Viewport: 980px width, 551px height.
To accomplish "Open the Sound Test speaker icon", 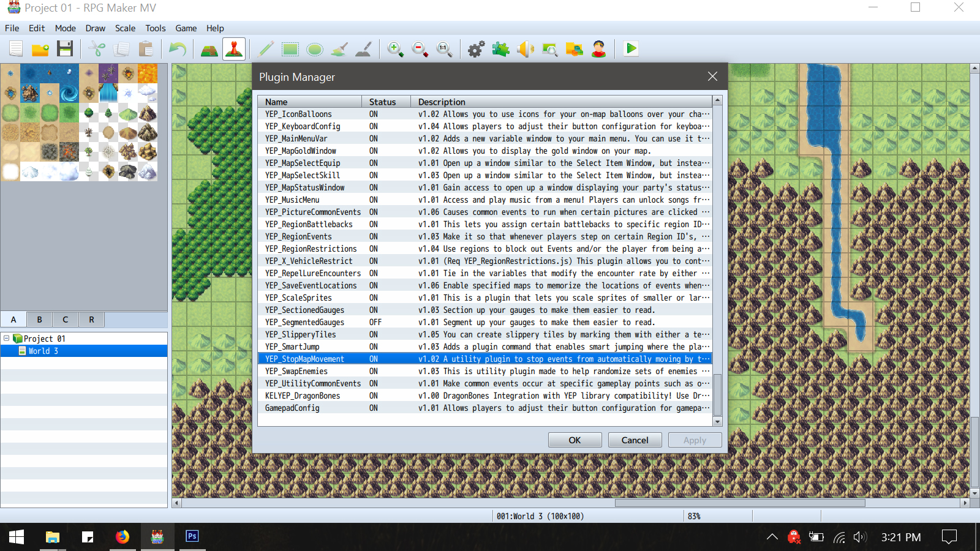I will click(526, 49).
